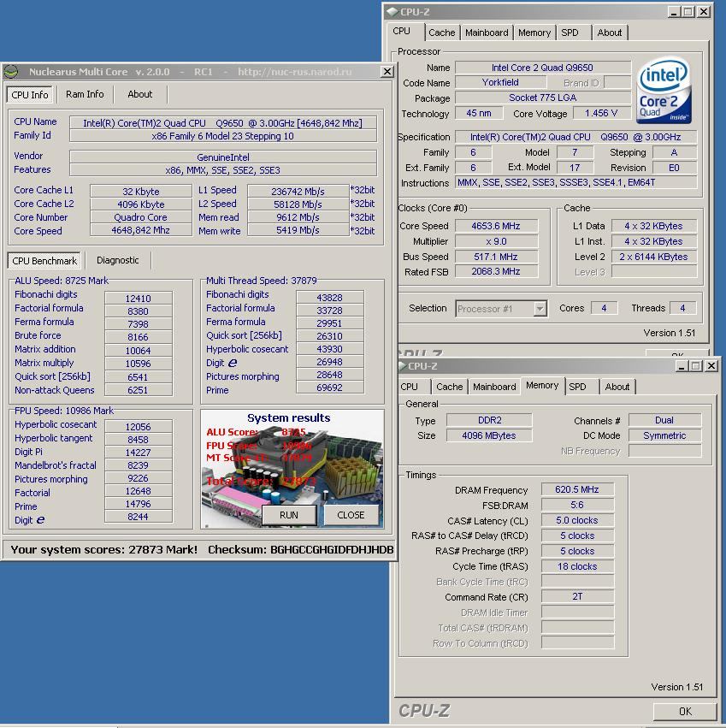Click the L1 Speed value 236742 Mb/s

298,192
